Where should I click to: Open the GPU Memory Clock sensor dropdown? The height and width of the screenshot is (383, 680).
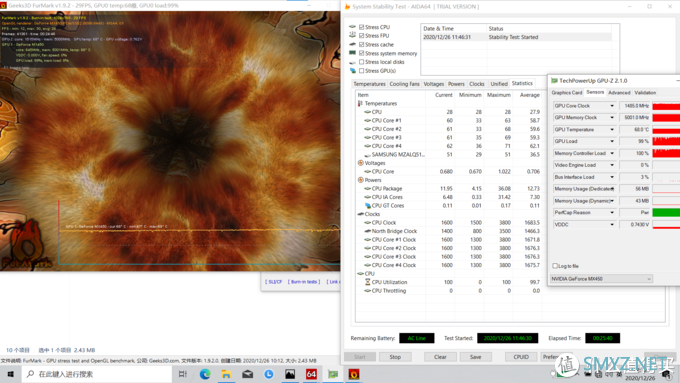click(x=612, y=118)
